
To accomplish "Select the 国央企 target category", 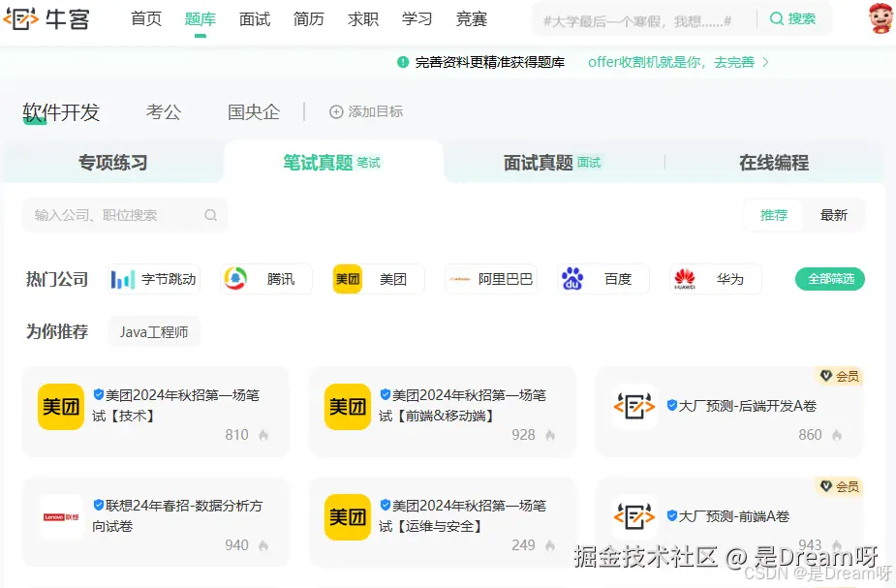I will coord(254,112).
